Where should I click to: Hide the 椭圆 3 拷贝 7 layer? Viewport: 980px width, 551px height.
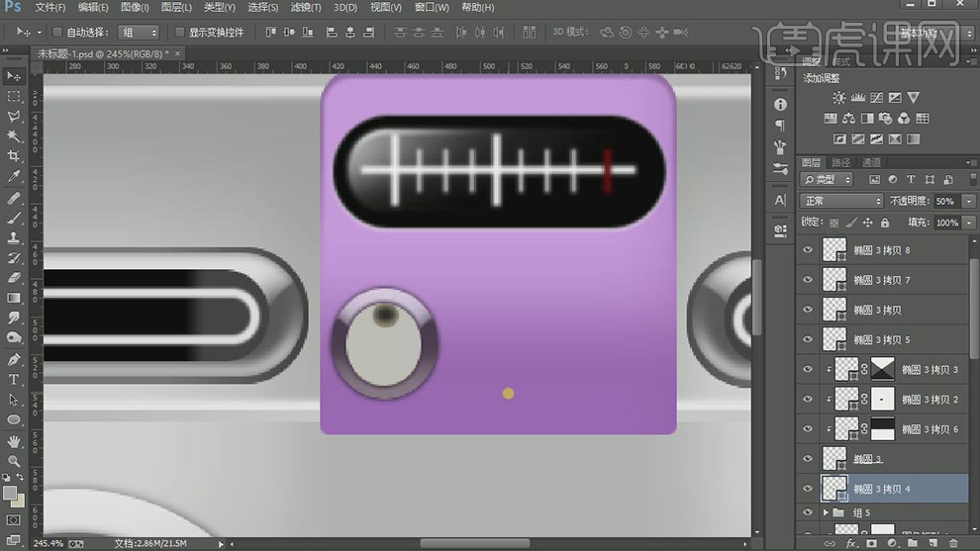(x=808, y=280)
